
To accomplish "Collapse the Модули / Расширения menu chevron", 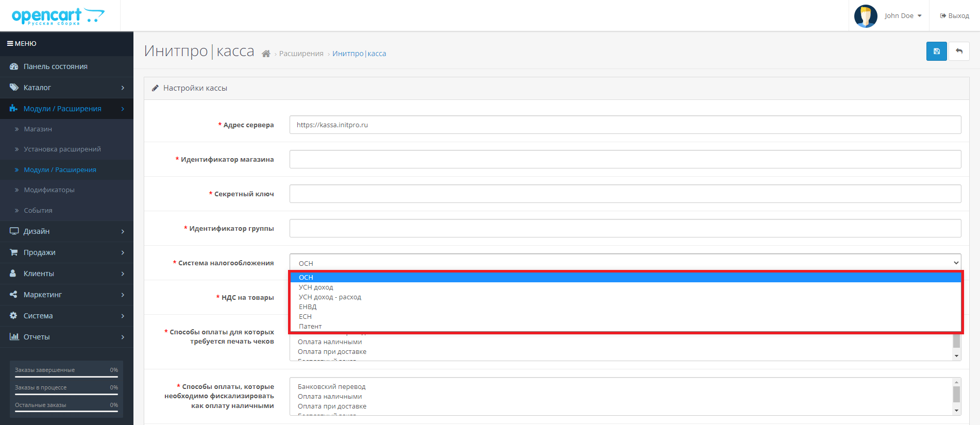I will [x=123, y=109].
